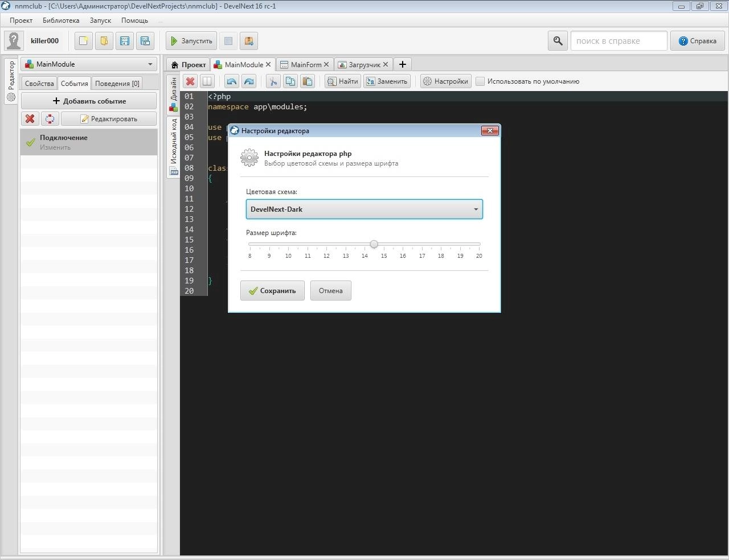
Task: Click the поиск в справке search field
Action: [x=619, y=41]
